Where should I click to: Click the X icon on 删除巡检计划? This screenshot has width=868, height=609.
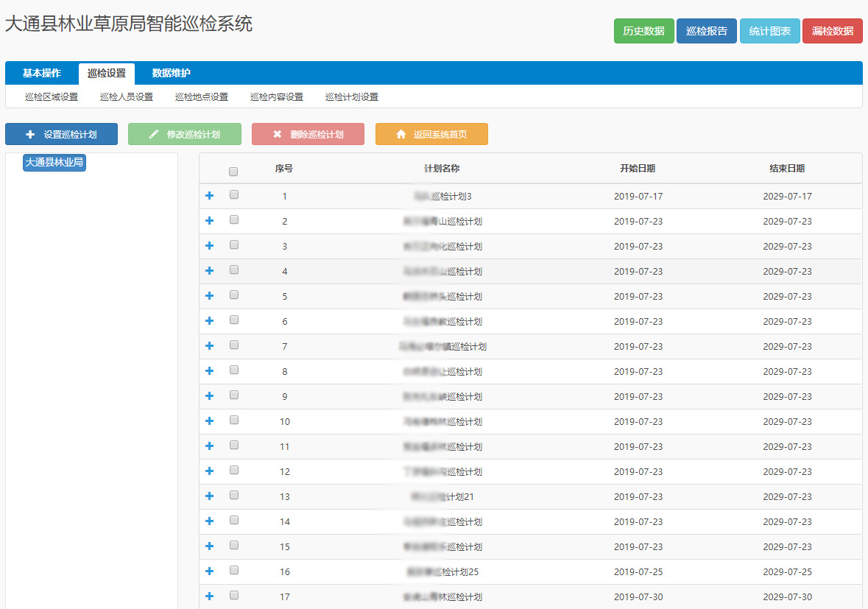click(277, 135)
